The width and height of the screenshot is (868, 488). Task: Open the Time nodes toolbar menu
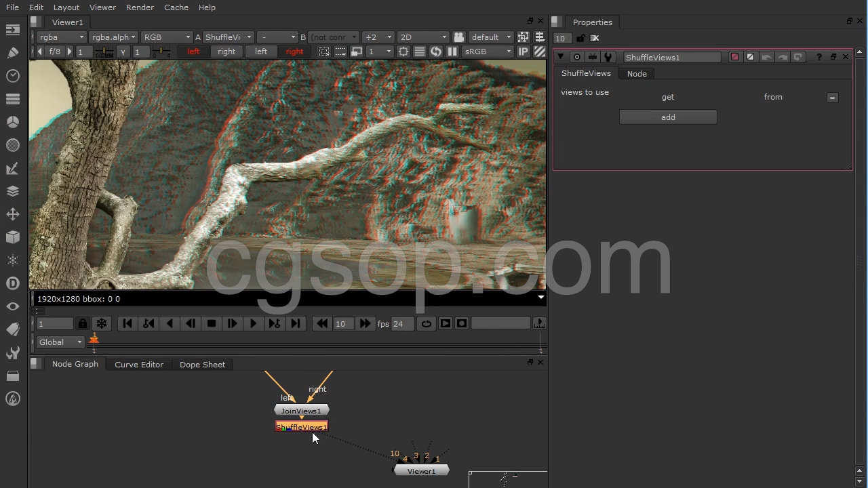12,76
